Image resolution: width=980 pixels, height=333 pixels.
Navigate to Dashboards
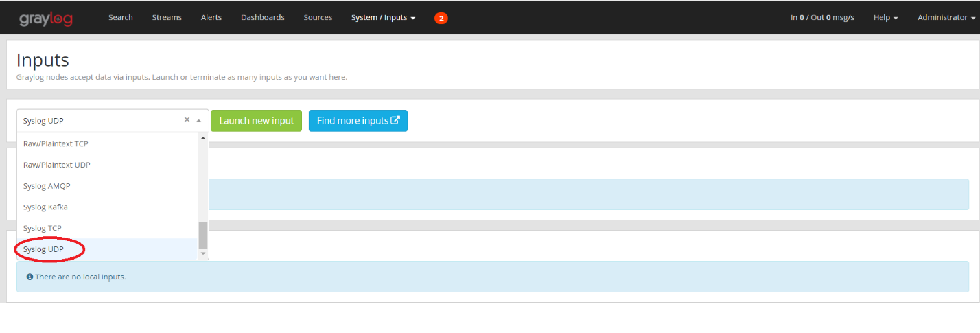(x=263, y=18)
